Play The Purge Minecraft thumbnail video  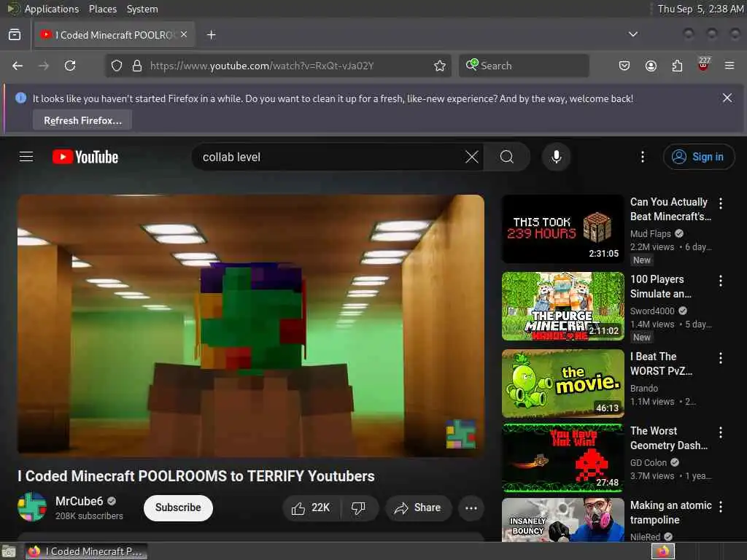click(x=562, y=306)
